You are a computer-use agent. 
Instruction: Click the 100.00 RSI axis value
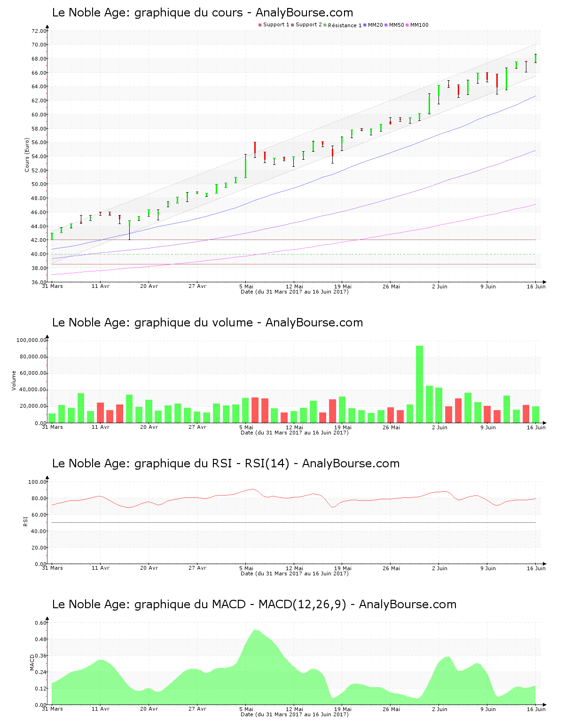pyautogui.click(x=38, y=482)
